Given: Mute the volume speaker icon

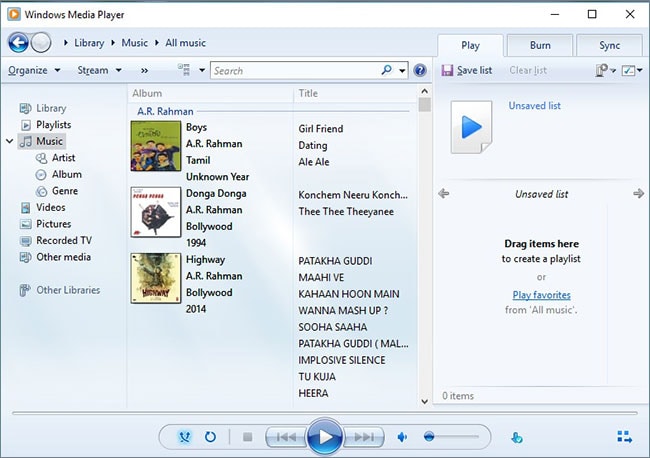Looking at the screenshot, I should pyautogui.click(x=402, y=437).
